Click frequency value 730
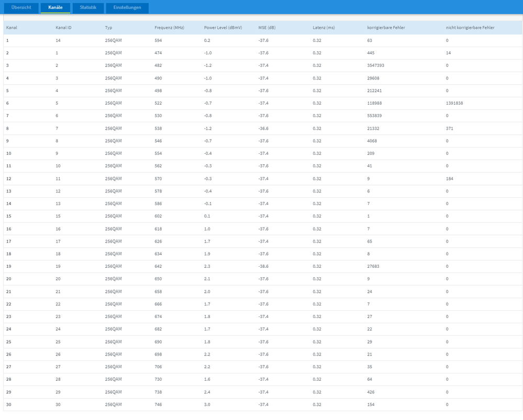523x420 pixels. pyautogui.click(x=158, y=379)
